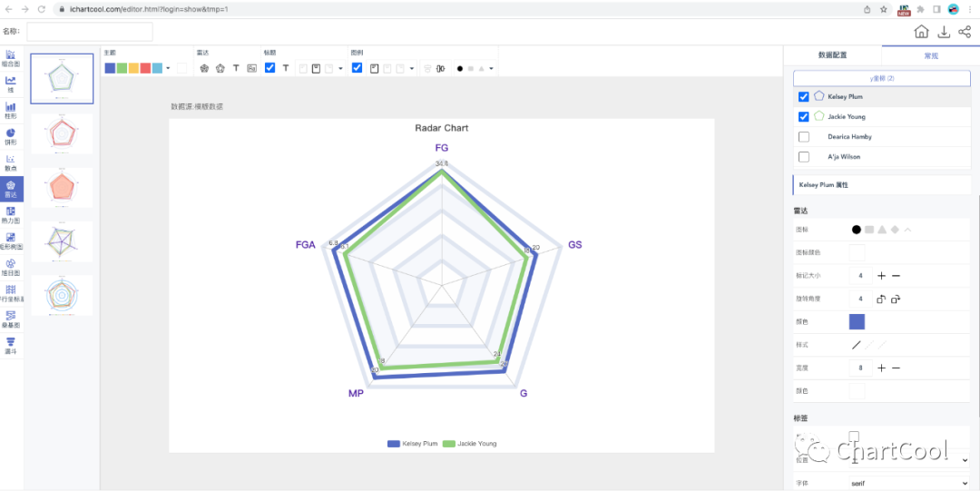The height and width of the screenshot is (491, 980).
Task: Click the radar text T icon
Action: [x=236, y=68]
